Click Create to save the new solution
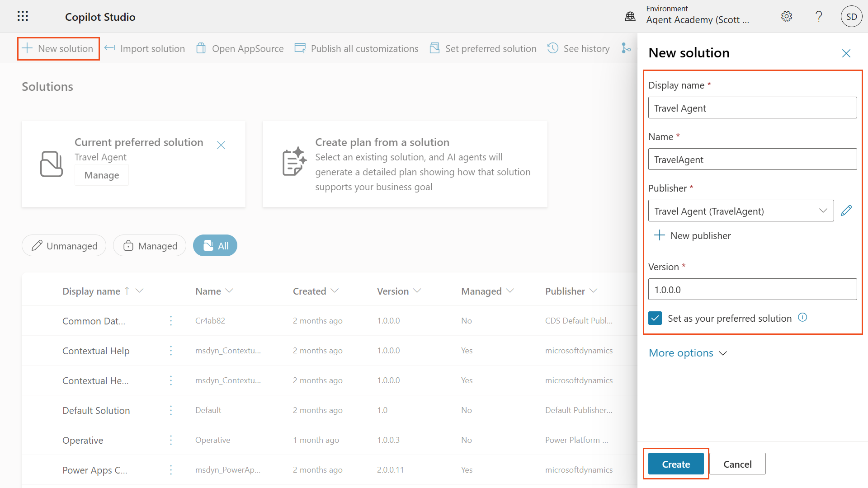Viewport: 868px width, 488px height. point(675,464)
